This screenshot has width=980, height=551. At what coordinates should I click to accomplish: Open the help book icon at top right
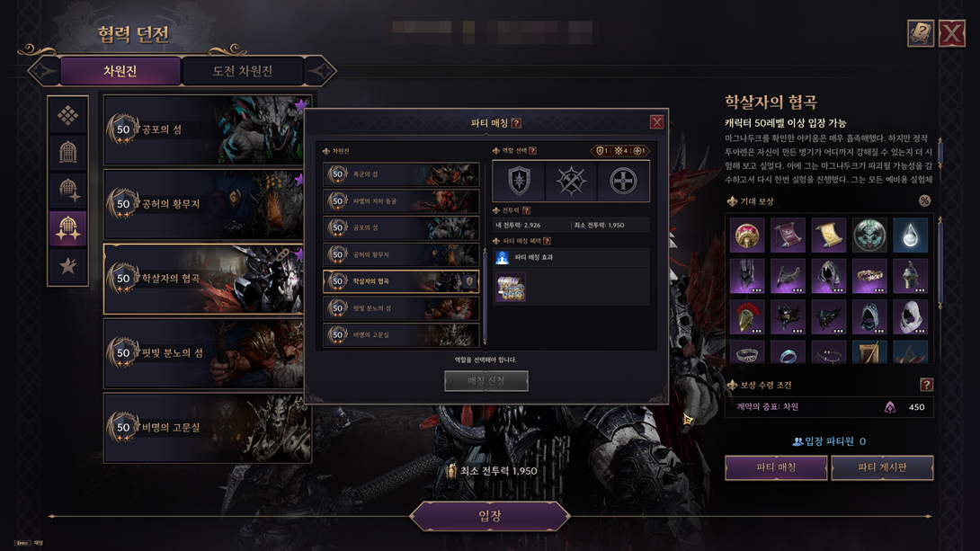tap(920, 33)
